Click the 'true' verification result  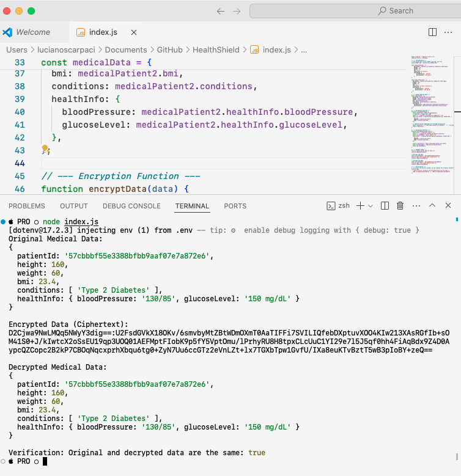[257, 453]
